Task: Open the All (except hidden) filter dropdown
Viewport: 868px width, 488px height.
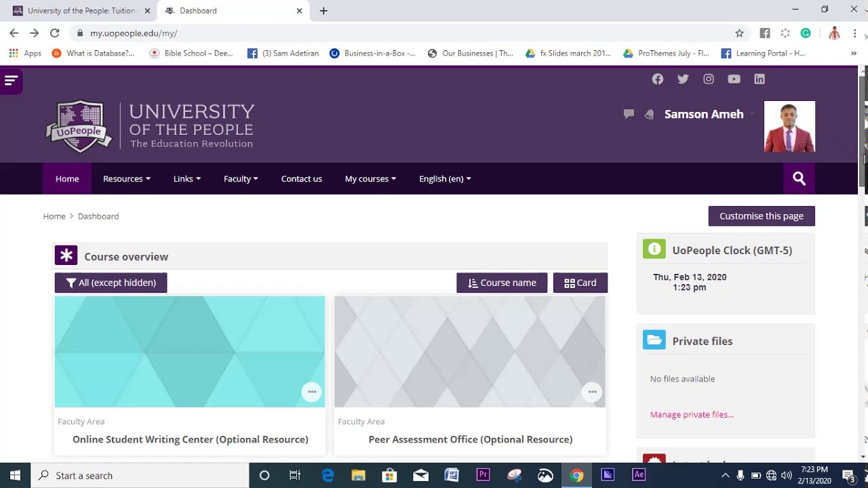Action: [x=111, y=283]
